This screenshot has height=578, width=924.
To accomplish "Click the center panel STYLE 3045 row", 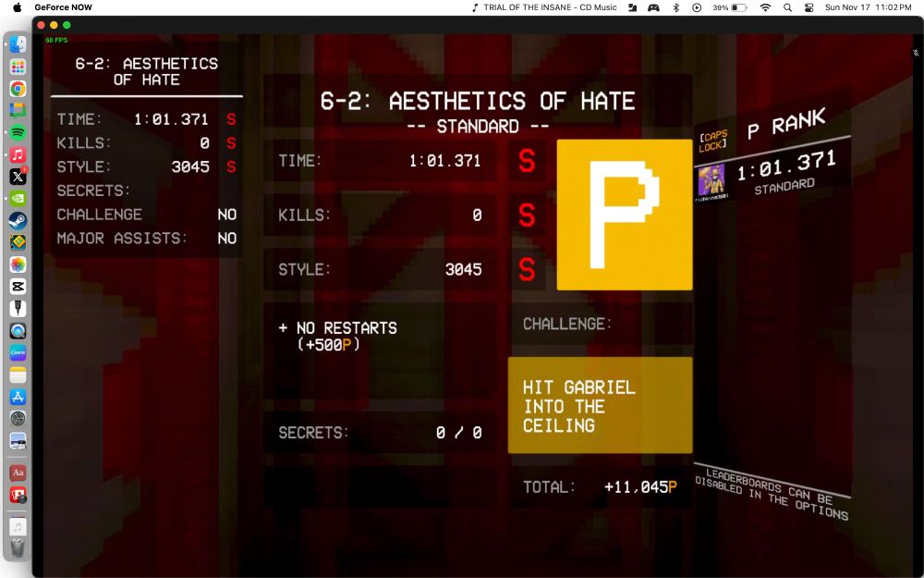I will pos(380,269).
